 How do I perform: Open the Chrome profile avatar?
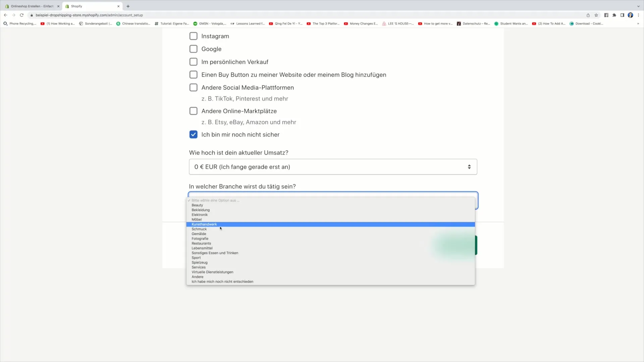point(630,15)
